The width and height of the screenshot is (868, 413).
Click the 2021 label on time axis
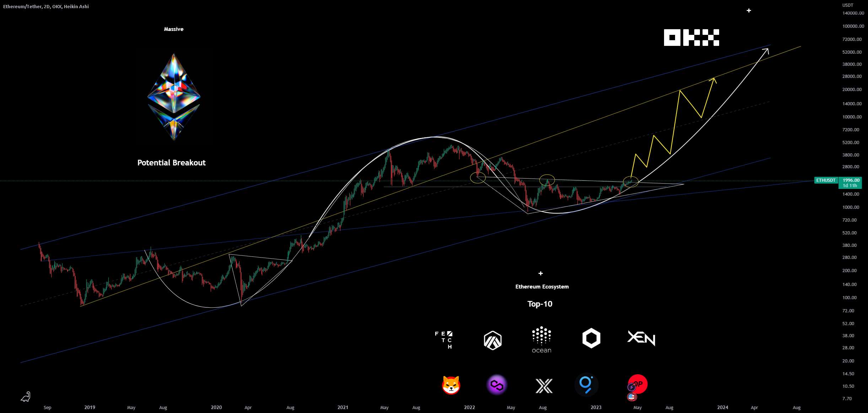pyautogui.click(x=343, y=408)
